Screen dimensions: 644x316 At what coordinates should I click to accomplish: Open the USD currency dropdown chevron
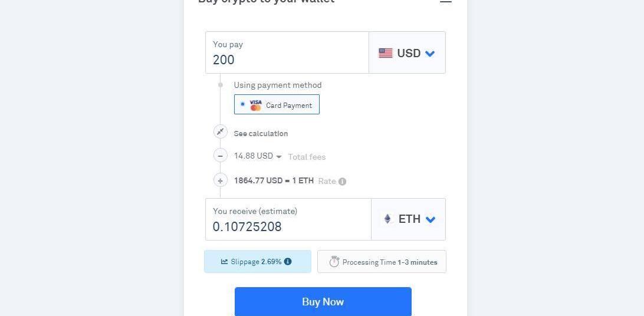[430, 54]
